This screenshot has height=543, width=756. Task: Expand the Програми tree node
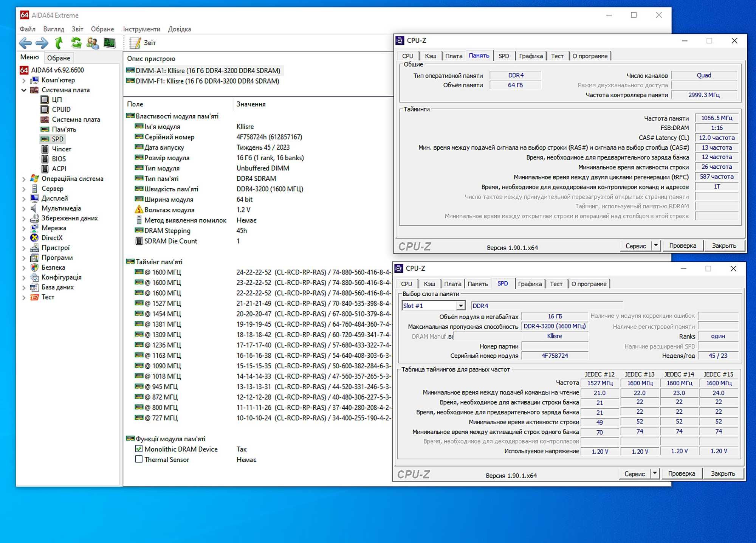(24, 258)
